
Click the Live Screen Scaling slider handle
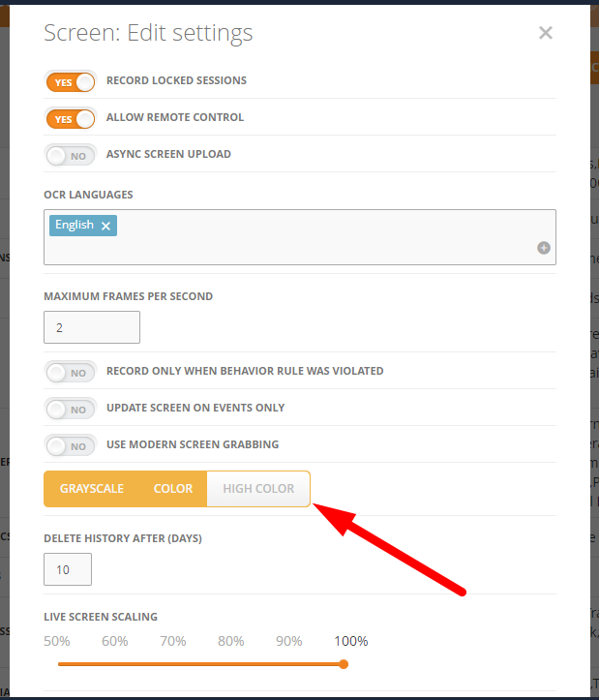coord(344,664)
